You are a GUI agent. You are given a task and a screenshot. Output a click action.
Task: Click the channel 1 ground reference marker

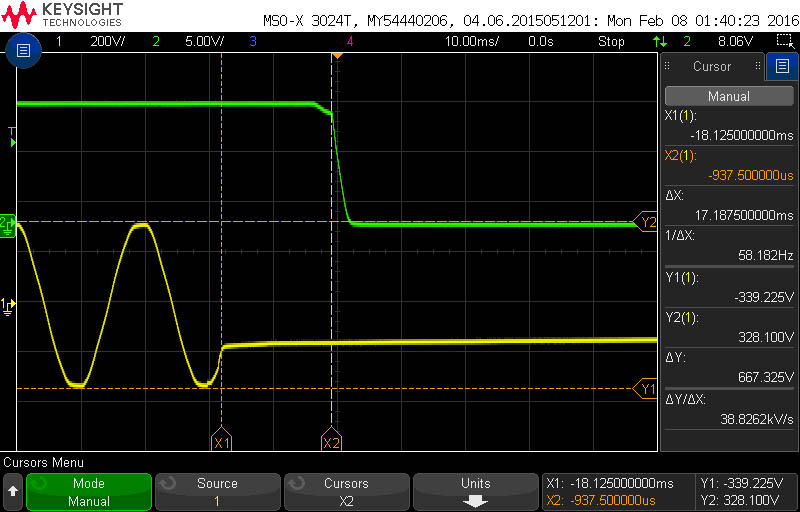[9, 306]
